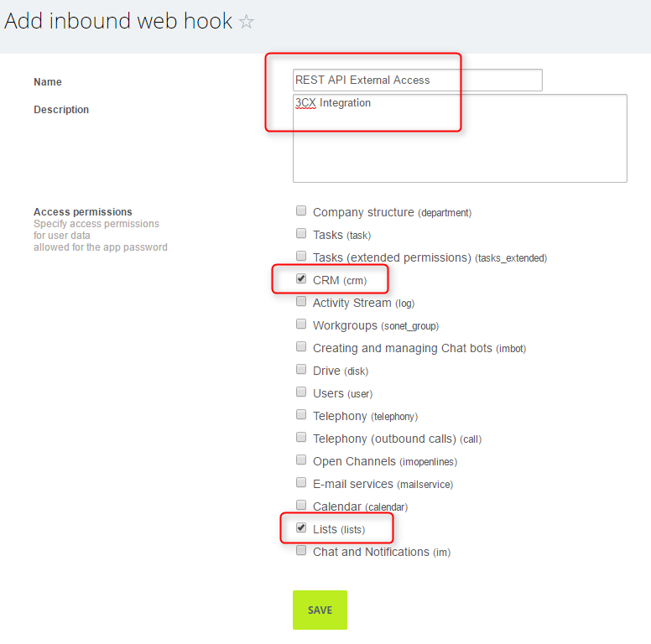Enable Tasks extended permissions checkbox
Image resolution: width=651 pixels, height=644 pixels.
point(301,256)
